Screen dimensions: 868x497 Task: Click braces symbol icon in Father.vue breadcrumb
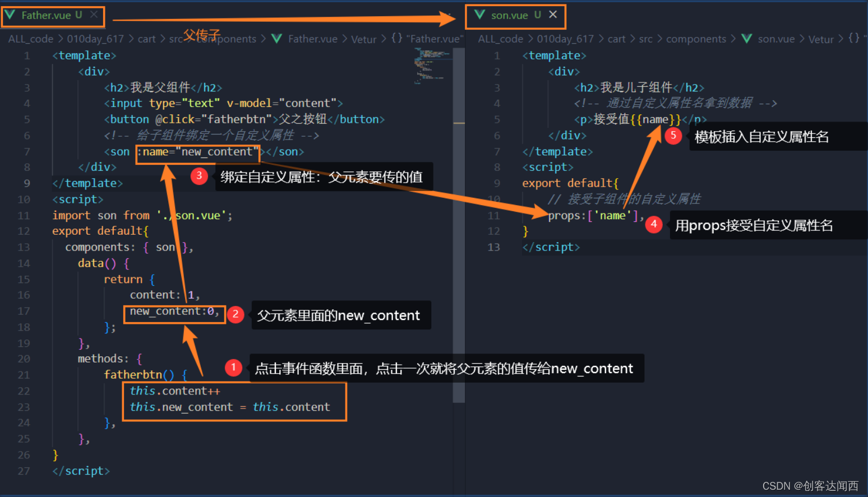(x=396, y=38)
